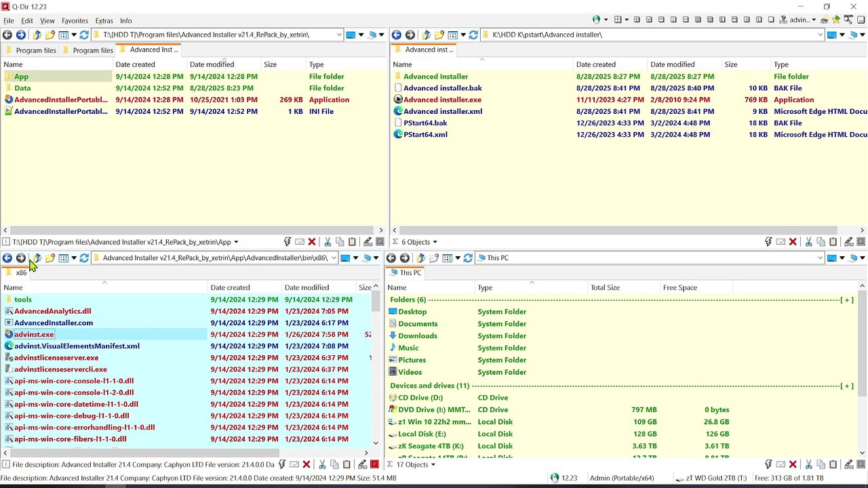Expand the bottom-right This PC address dropdown
Viewport: 868px width, 488px height.
[x=820, y=258]
